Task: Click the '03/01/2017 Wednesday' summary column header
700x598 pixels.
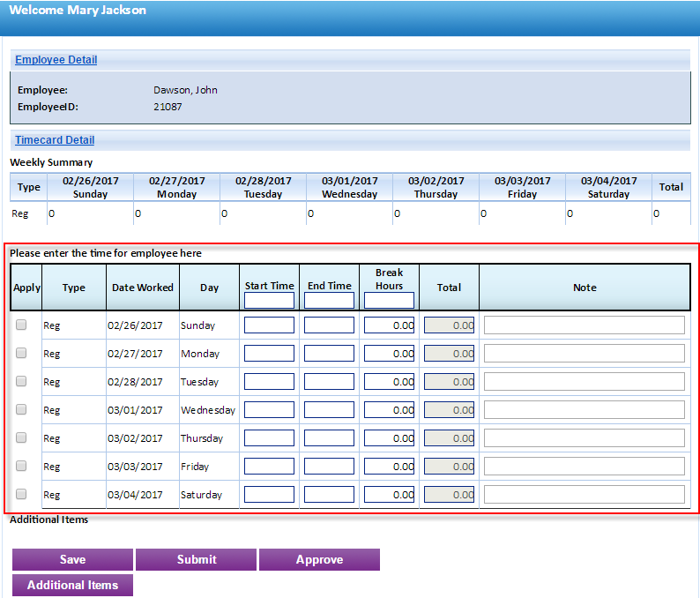Action: [x=349, y=187]
